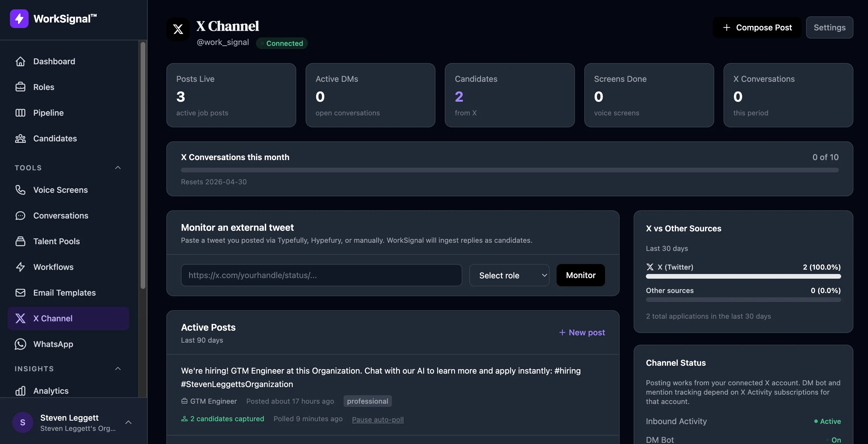Open Dashboard via its home icon
Screen dimensions: 868x444
click(20, 61)
